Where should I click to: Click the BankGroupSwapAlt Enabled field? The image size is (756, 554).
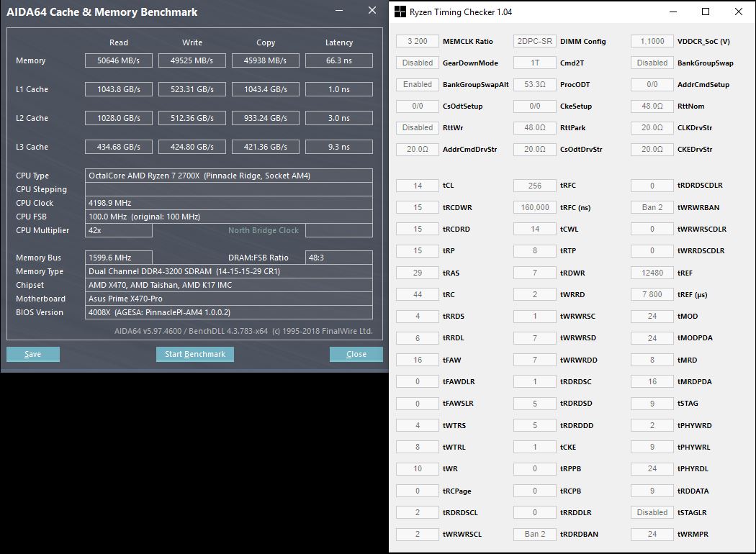[418, 84]
